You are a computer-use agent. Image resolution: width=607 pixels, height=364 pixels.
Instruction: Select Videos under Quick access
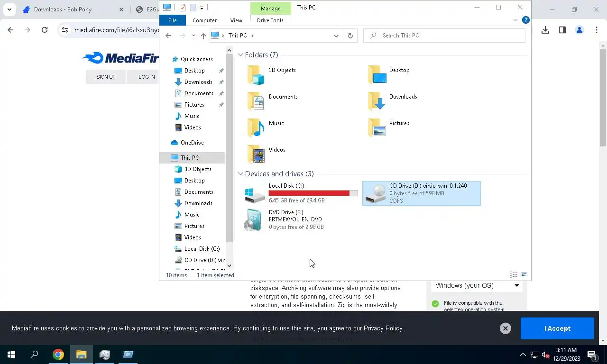click(193, 127)
